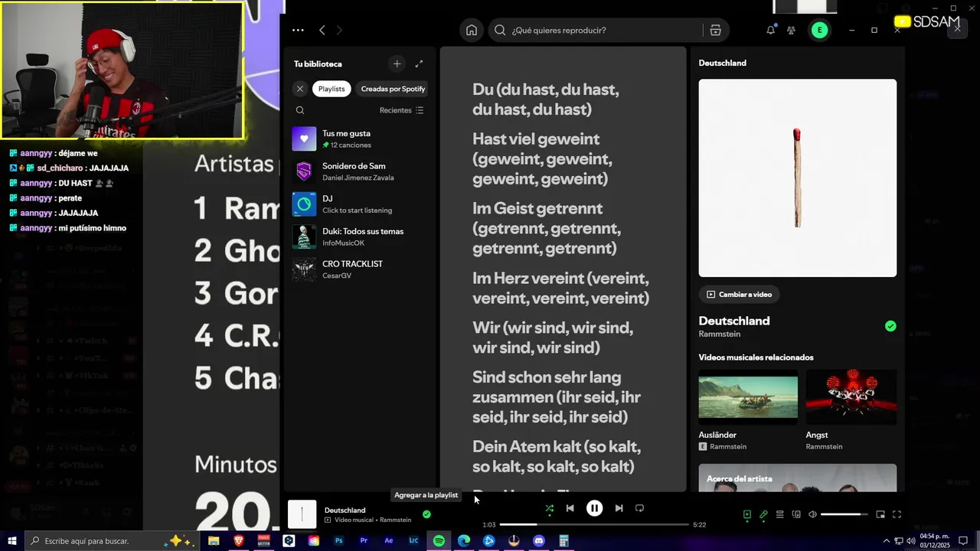This screenshot has width=980, height=551.
Task: Click the now-playing bar album thumbnail
Action: click(302, 514)
